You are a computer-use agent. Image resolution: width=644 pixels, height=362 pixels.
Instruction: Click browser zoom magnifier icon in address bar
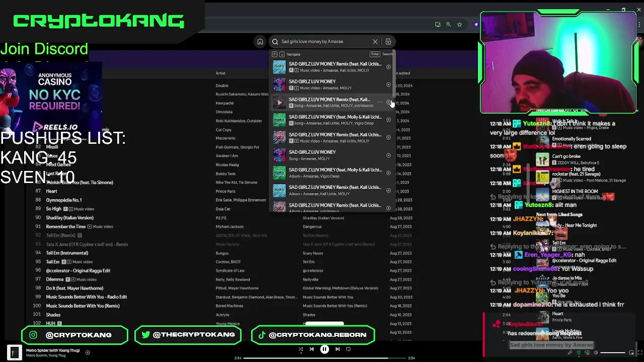click(448, 24)
